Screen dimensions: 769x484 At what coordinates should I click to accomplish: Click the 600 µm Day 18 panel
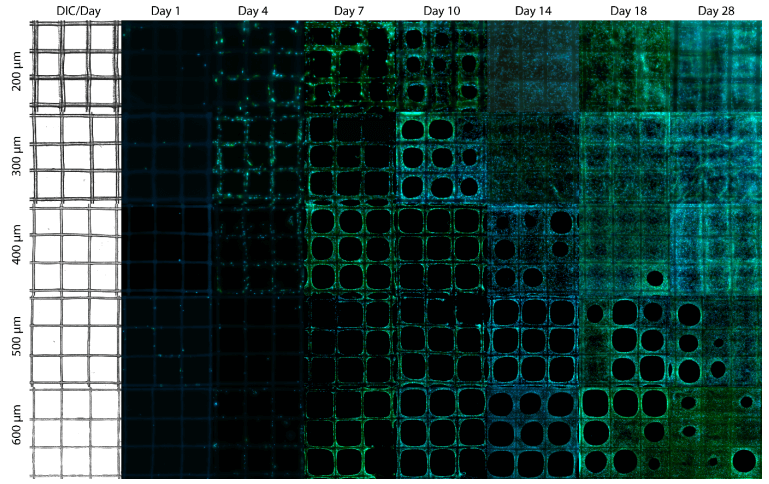tap(625, 433)
